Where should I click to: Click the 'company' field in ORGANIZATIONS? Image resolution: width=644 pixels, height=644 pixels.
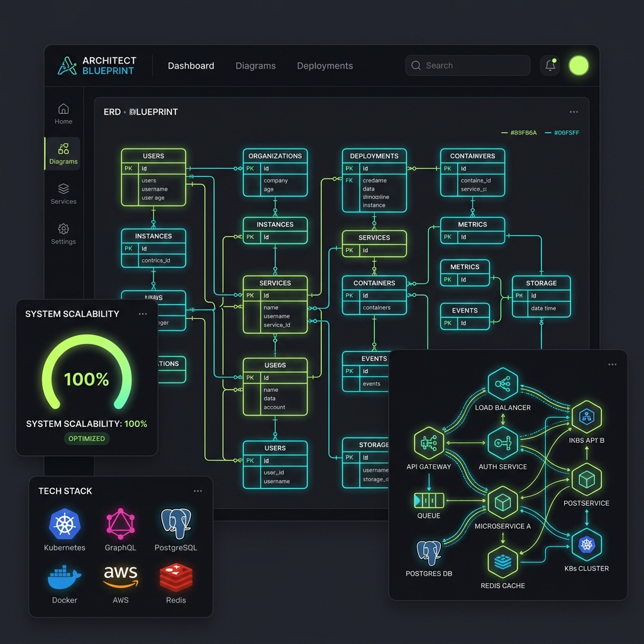pos(275,180)
